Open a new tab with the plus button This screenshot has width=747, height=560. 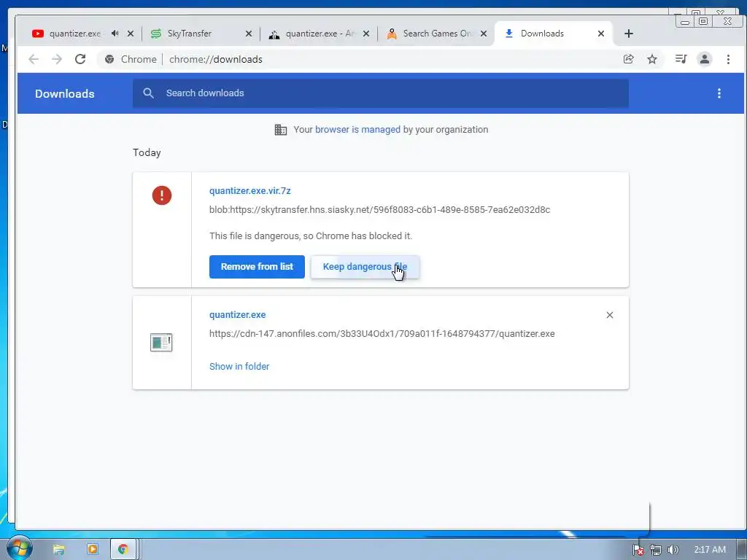pyautogui.click(x=628, y=34)
